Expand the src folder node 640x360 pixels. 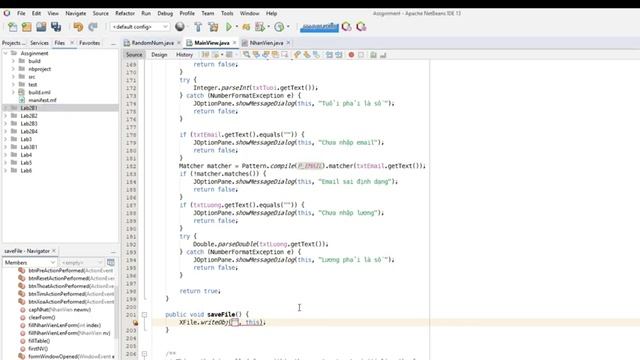coord(13,77)
